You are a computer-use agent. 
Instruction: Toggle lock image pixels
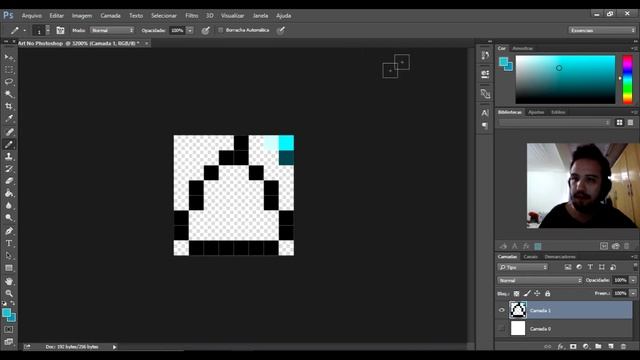[527, 293]
